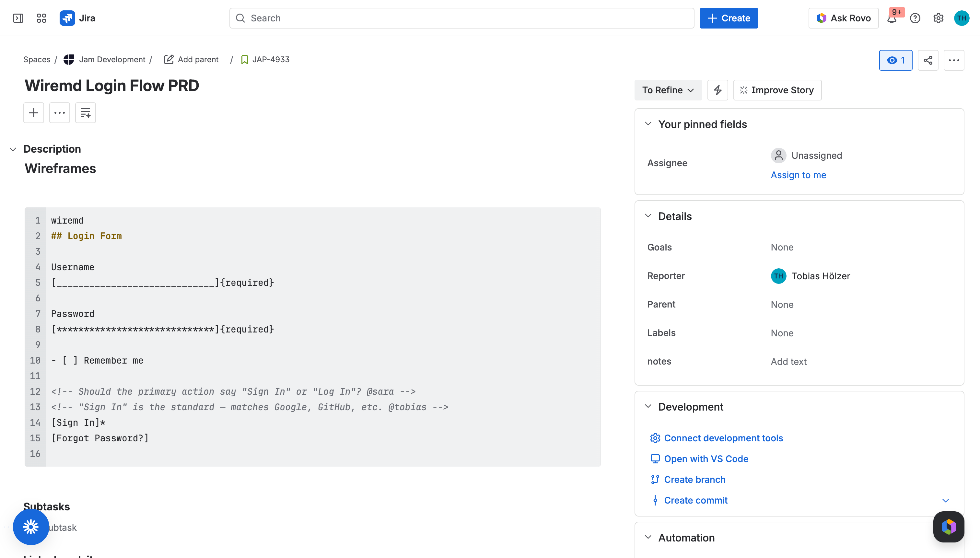Click the plus add button under title
The width and height of the screenshot is (980, 558).
click(34, 113)
